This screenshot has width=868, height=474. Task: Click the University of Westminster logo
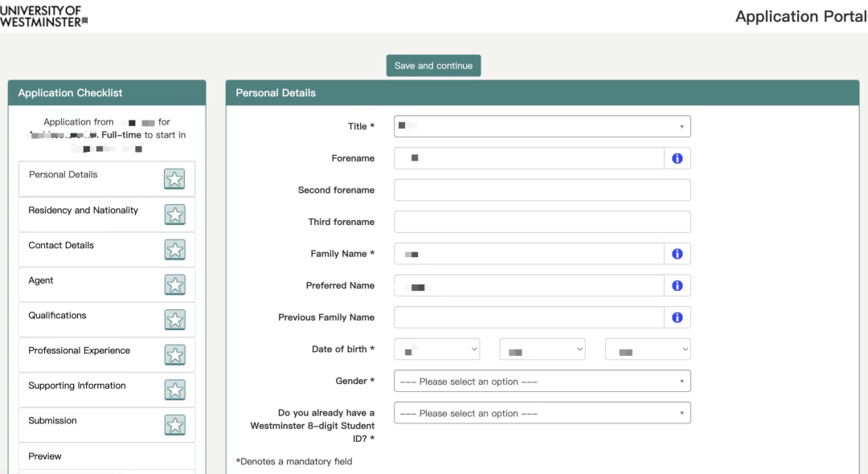pos(43,16)
